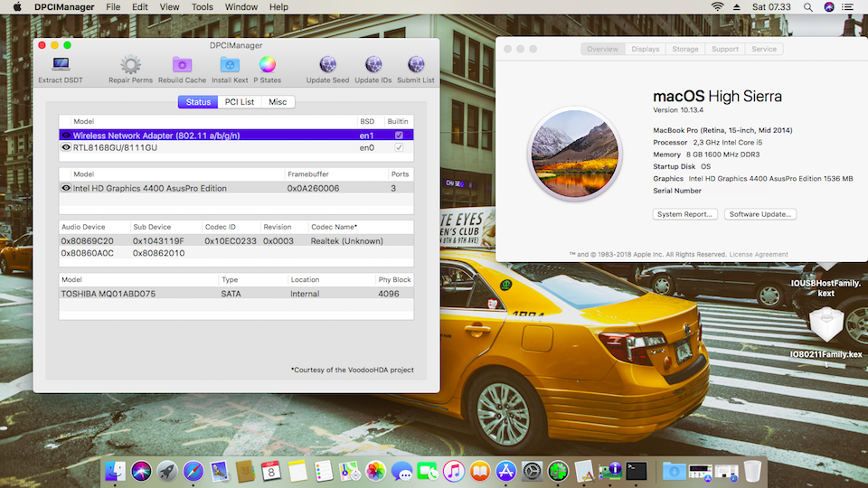Toggle the Builtin checkbox for Wireless Network Adapter
The width and height of the screenshot is (868, 488).
click(x=399, y=135)
